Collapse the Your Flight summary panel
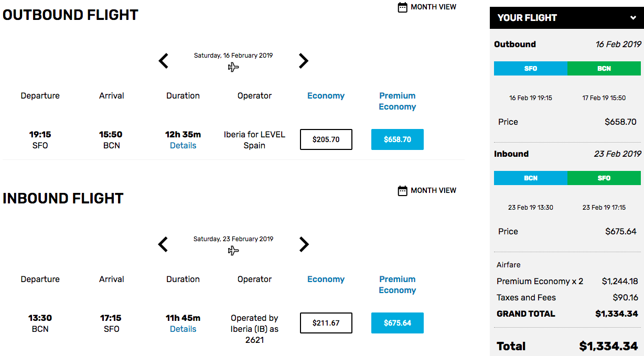Image resolution: width=644 pixels, height=356 pixels. (633, 18)
